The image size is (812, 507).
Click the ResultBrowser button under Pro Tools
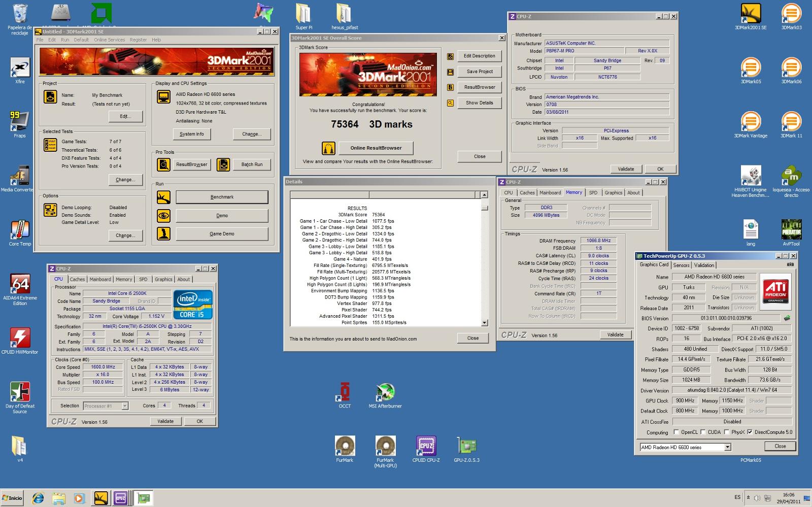click(191, 164)
